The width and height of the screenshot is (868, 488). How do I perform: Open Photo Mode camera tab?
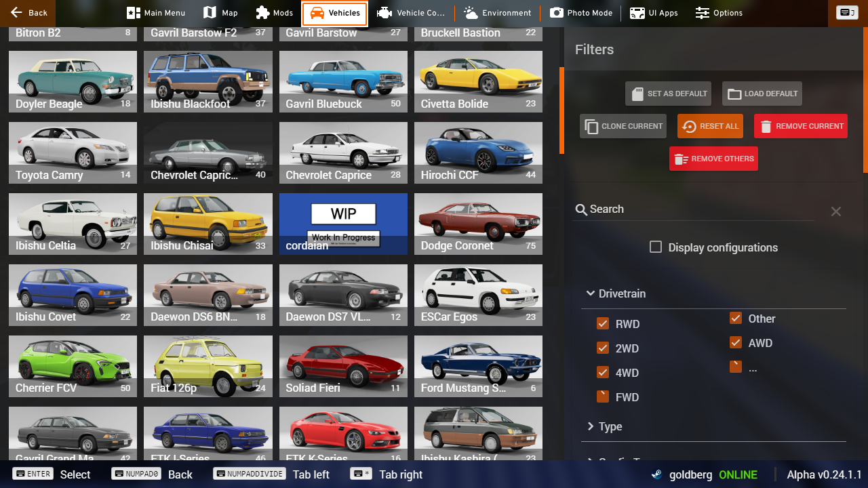(x=581, y=13)
